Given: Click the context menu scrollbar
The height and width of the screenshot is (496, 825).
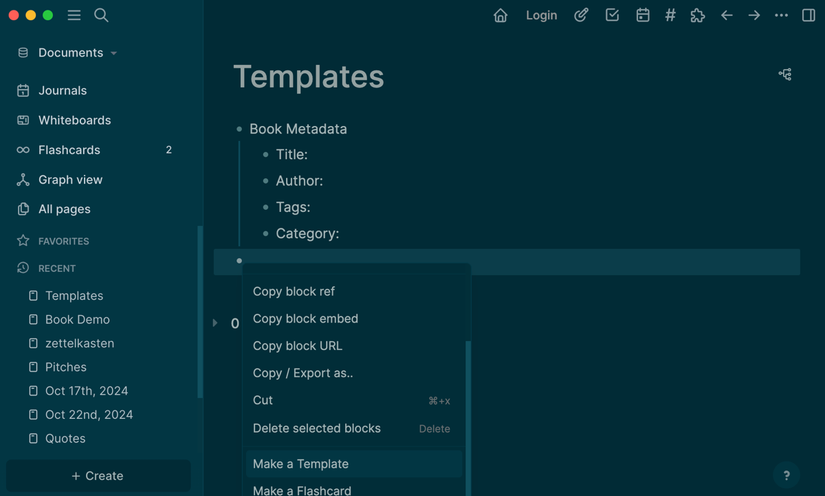Looking at the screenshot, I should [x=468, y=418].
